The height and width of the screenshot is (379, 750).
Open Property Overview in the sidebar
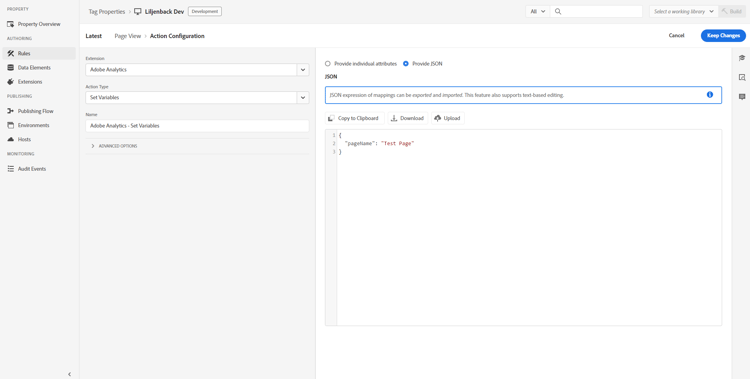[39, 24]
